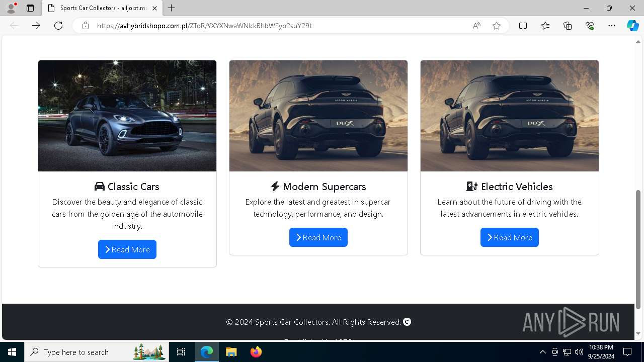644x362 pixels.
Task: Click the Electric Vehicles card image
Action: pyautogui.click(x=510, y=116)
